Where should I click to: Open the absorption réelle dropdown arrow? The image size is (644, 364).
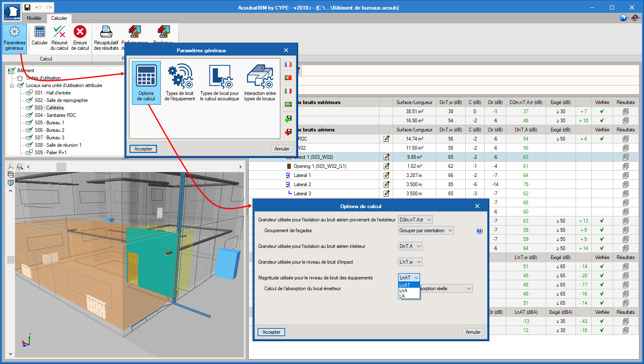point(469,289)
